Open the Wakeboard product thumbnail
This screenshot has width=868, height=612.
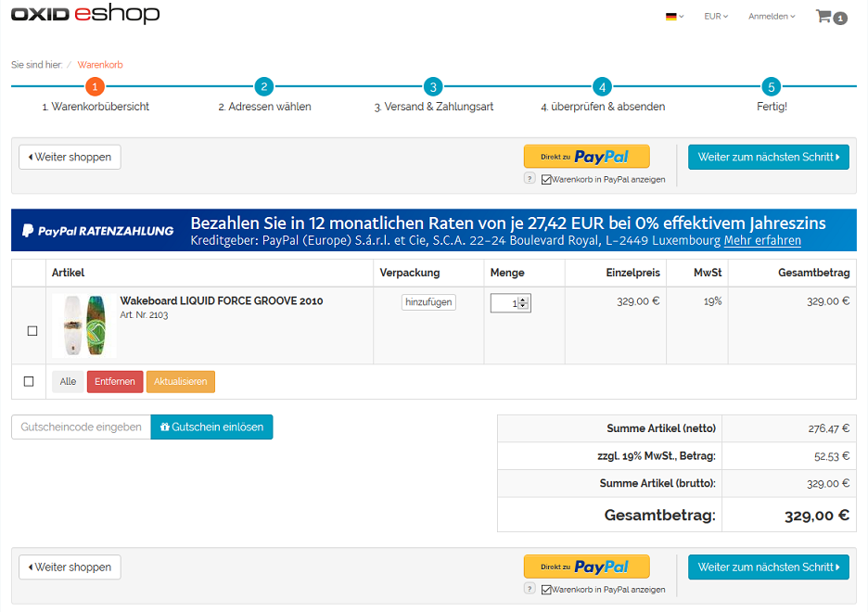click(x=84, y=325)
